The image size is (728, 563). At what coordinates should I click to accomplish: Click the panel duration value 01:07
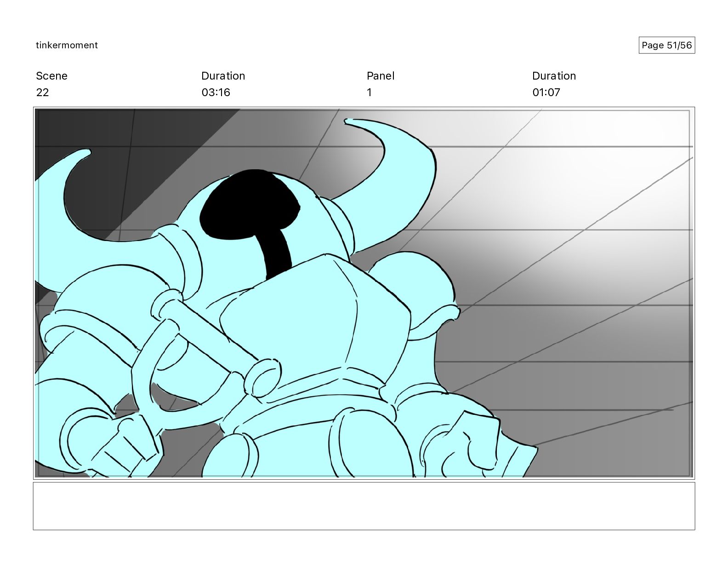pos(546,92)
